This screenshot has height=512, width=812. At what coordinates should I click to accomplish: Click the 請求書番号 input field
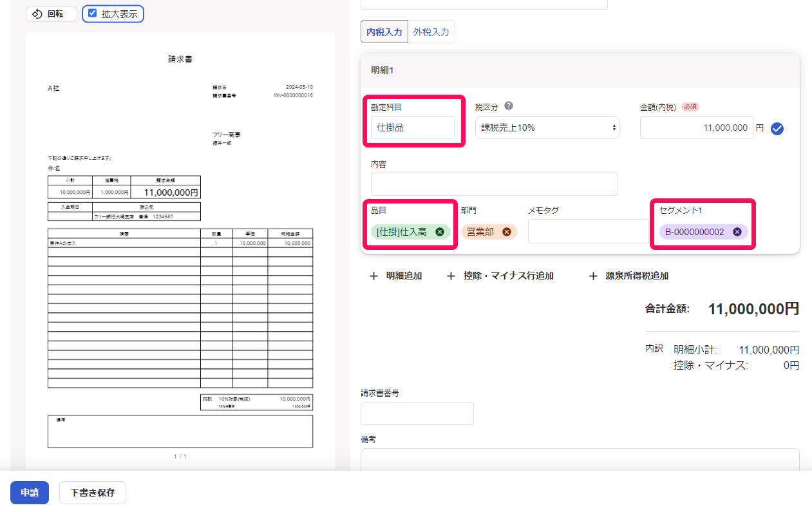[x=417, y=413]
